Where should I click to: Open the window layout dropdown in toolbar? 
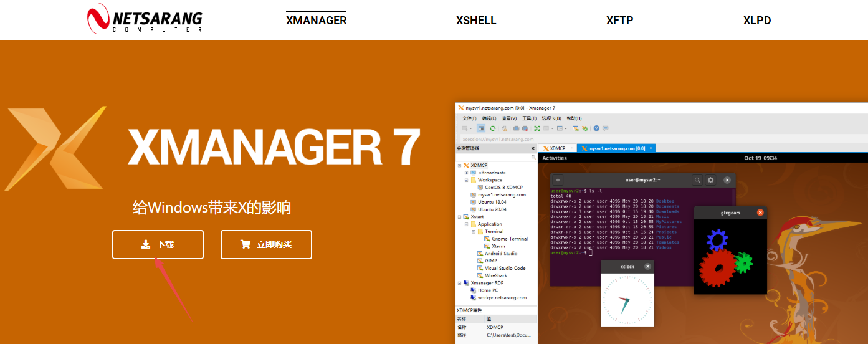(x=566, y=128)
